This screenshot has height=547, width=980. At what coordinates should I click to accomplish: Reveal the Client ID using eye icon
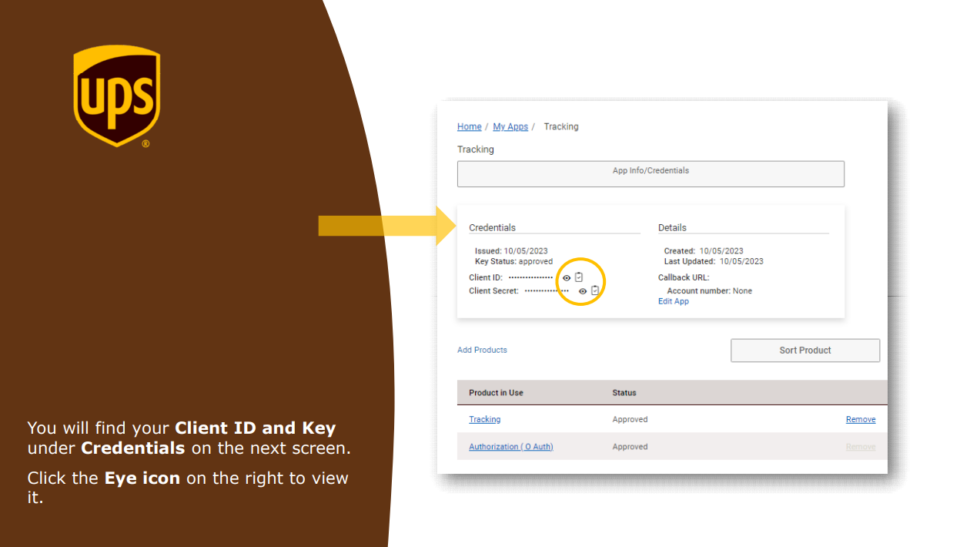coord(567,278)
